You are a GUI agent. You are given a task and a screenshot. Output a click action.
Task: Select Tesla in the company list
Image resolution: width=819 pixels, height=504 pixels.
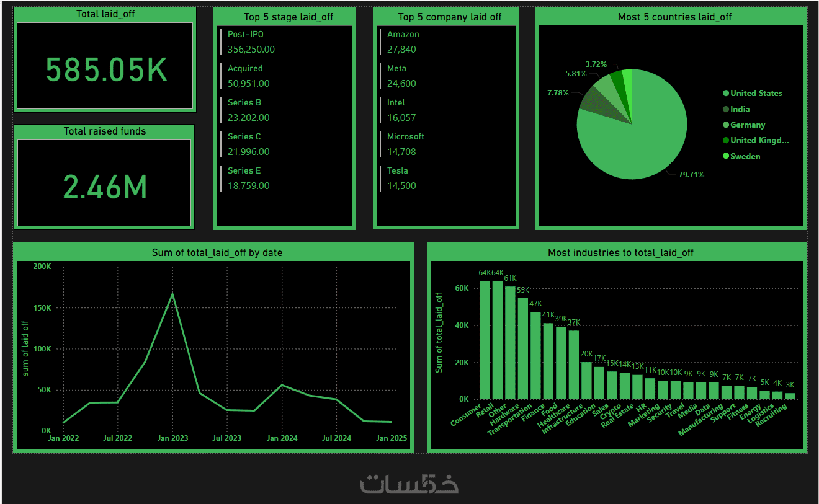point(398,171)
